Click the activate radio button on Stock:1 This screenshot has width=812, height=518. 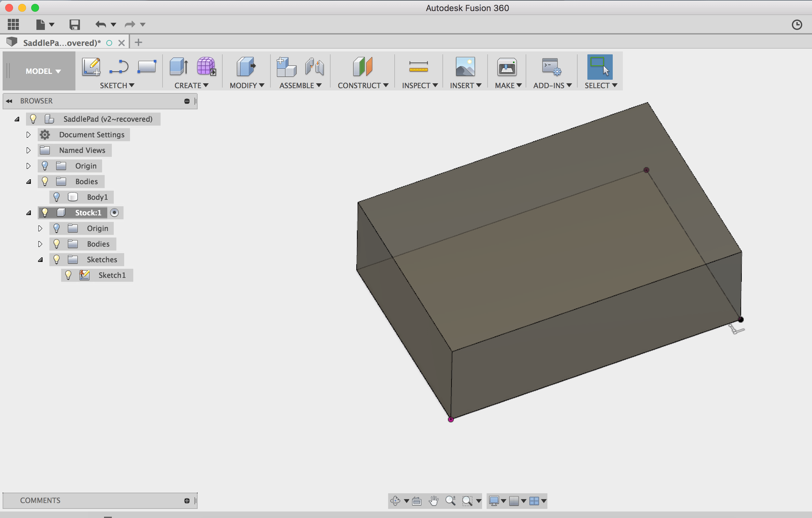point(115,212)
